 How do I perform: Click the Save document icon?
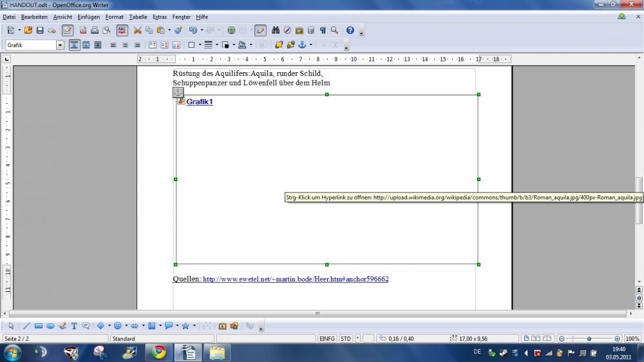(40, 30)
